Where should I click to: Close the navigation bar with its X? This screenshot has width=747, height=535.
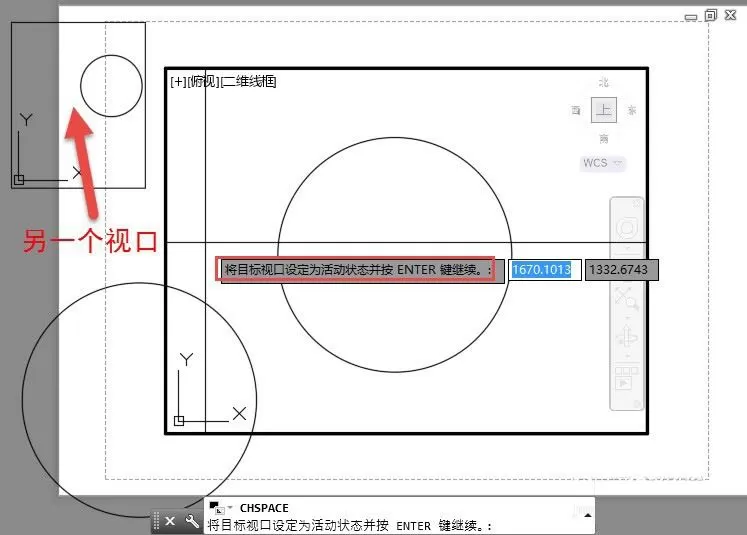tap(637, 203)
